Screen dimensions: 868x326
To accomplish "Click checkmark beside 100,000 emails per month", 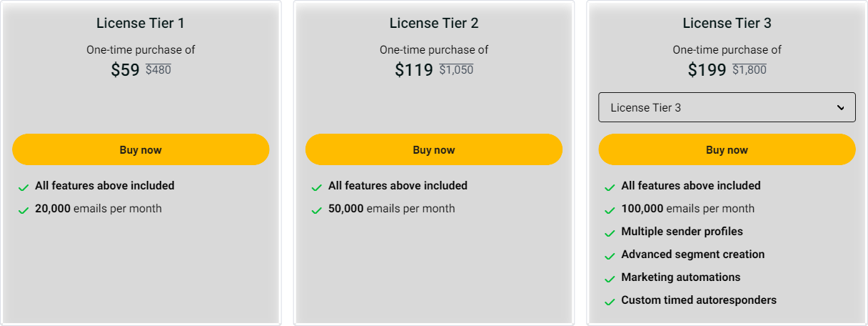I will tap(610, 210).
